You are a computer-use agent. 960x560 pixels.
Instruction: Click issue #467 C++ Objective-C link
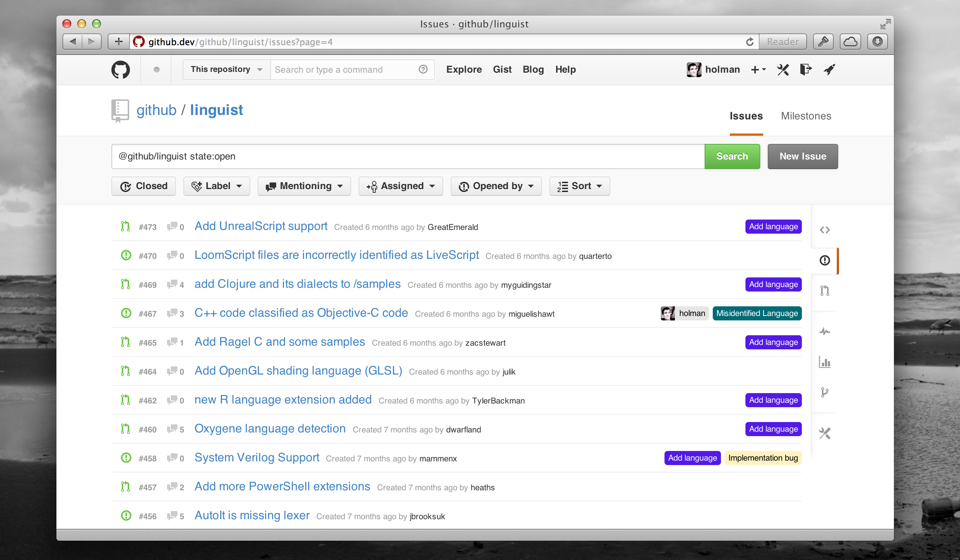pos(301,312)
